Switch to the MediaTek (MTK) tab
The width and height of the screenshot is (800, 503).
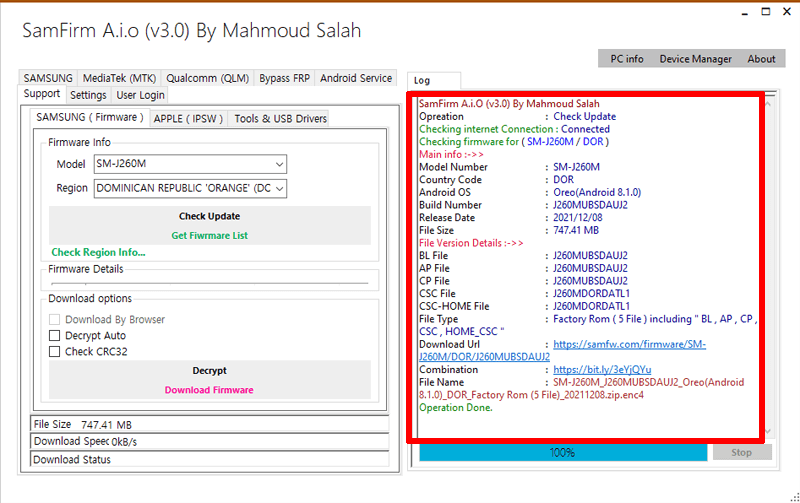(x=118, y=78)
